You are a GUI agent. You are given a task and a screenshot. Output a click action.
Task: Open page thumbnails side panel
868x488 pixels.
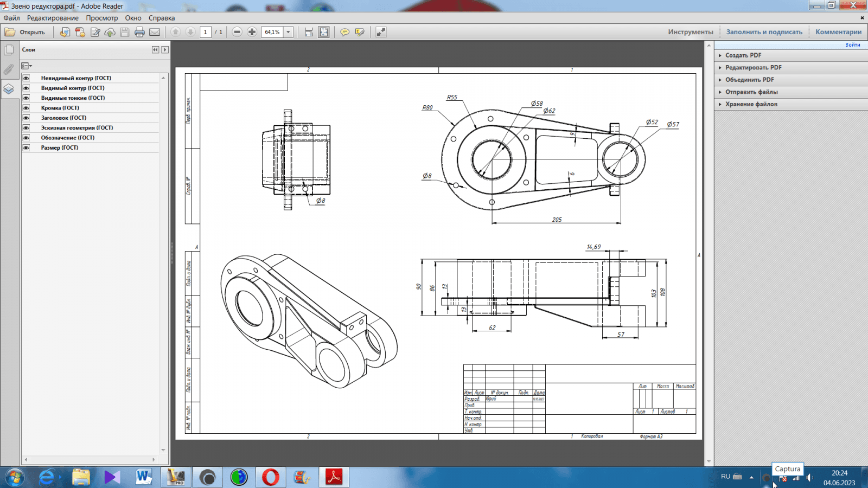[9, 50]
